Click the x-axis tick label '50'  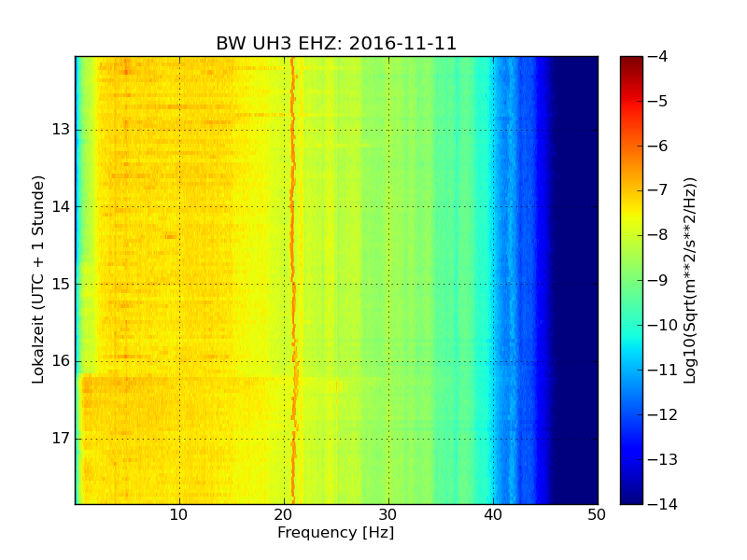click(x=597, y=515)
